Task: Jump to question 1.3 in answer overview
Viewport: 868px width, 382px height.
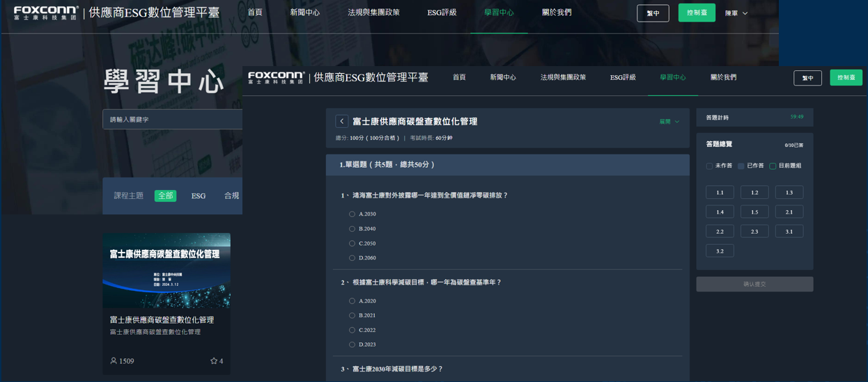Action: coord(789,193)
